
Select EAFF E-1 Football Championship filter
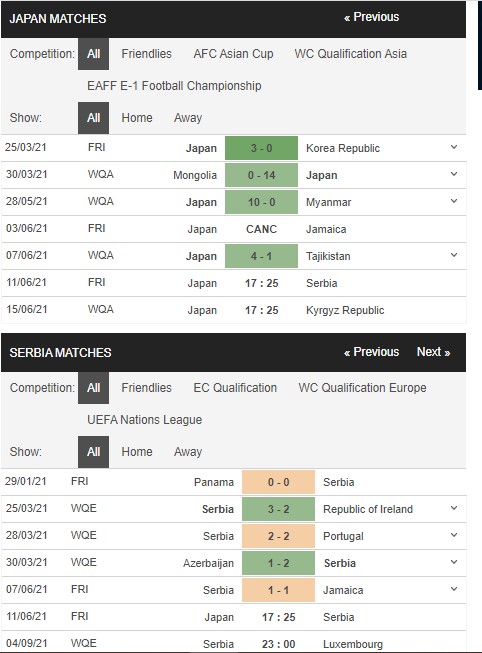pos(174,86)
